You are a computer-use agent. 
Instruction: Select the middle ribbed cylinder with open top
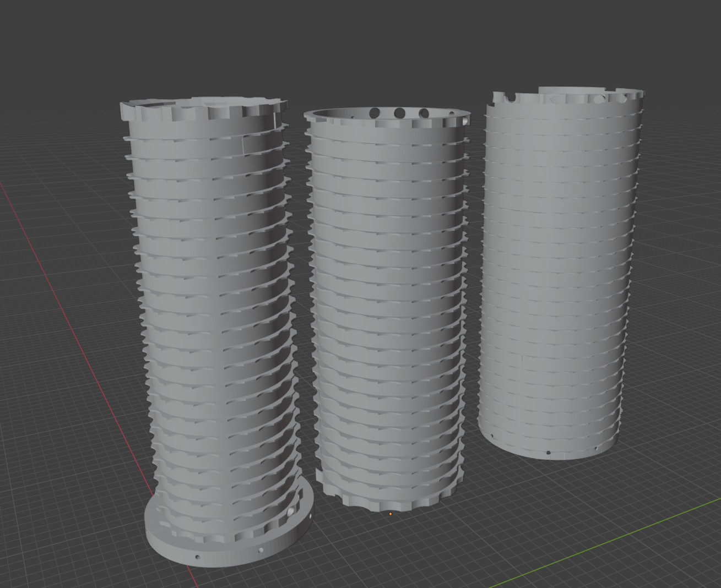point(388,308)
